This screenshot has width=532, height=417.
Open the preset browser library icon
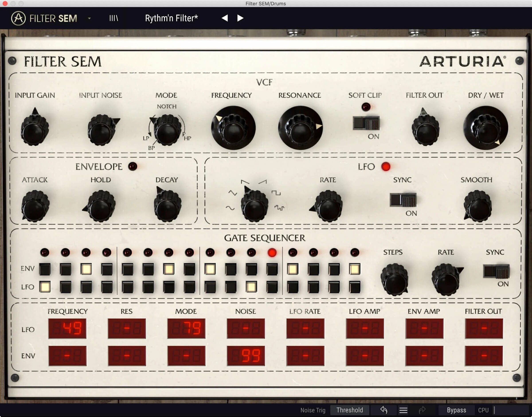click(x=113, y=18)
